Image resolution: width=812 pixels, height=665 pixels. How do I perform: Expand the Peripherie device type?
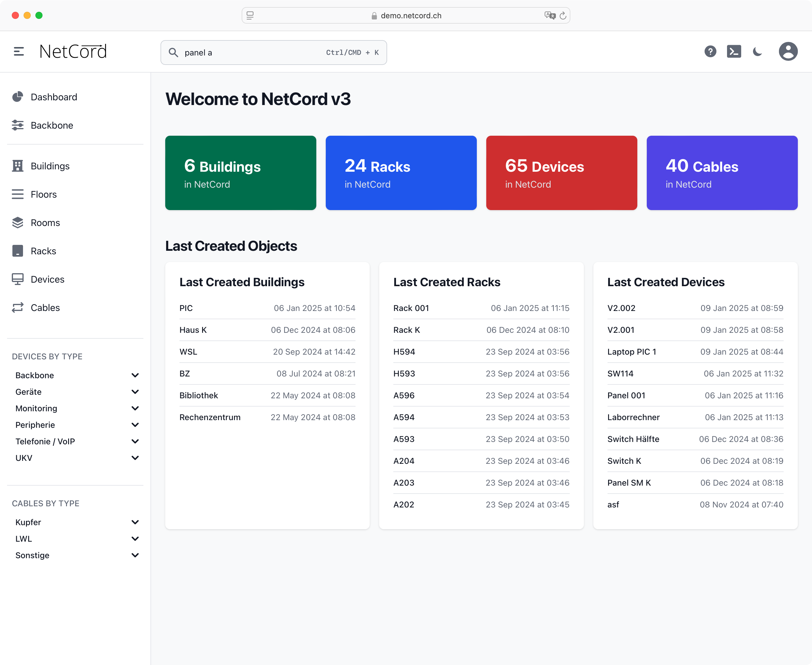[135, 425]
